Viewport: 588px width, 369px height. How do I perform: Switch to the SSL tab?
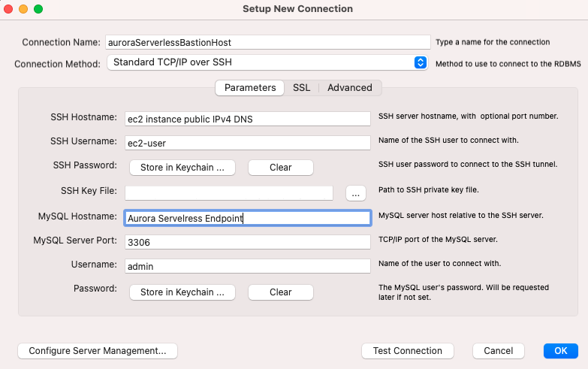pos(301,87)
